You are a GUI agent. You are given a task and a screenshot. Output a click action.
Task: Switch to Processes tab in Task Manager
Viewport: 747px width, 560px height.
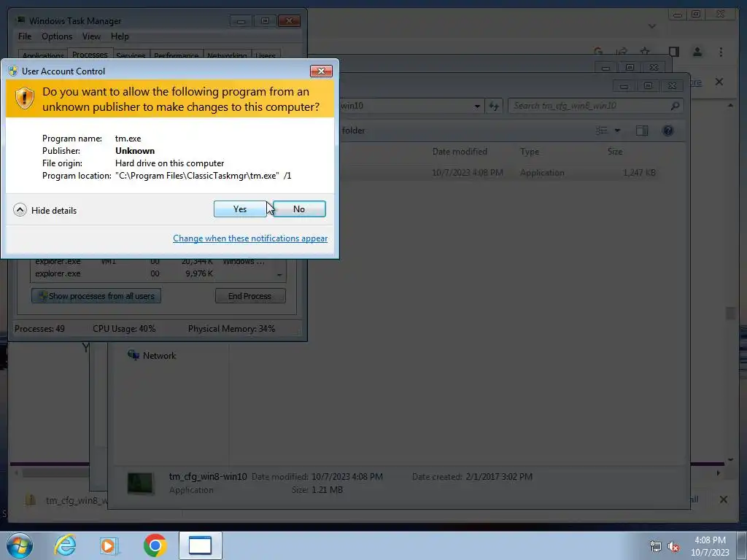tap(90, 54)
